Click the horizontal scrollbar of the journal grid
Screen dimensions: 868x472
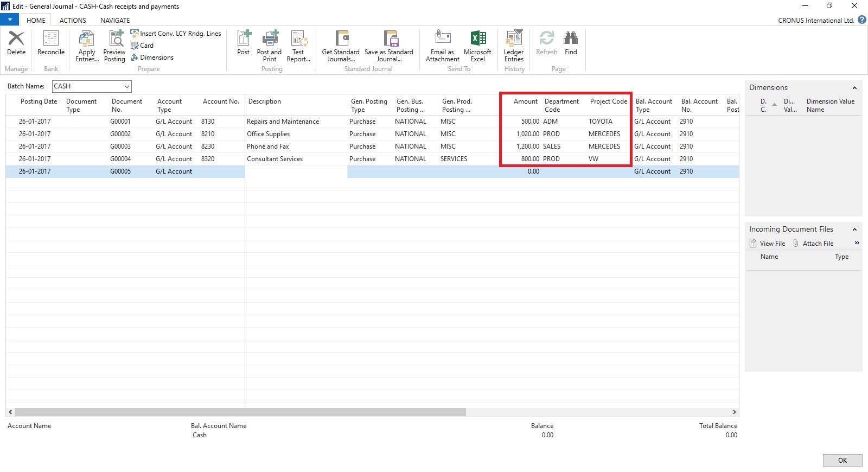coord(240,412)
